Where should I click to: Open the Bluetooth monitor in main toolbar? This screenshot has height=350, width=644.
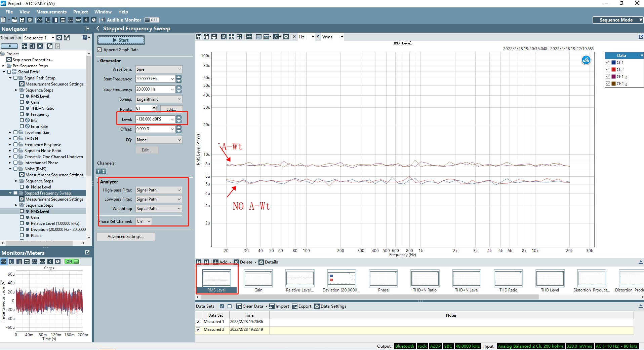click(x=86, y=20)
